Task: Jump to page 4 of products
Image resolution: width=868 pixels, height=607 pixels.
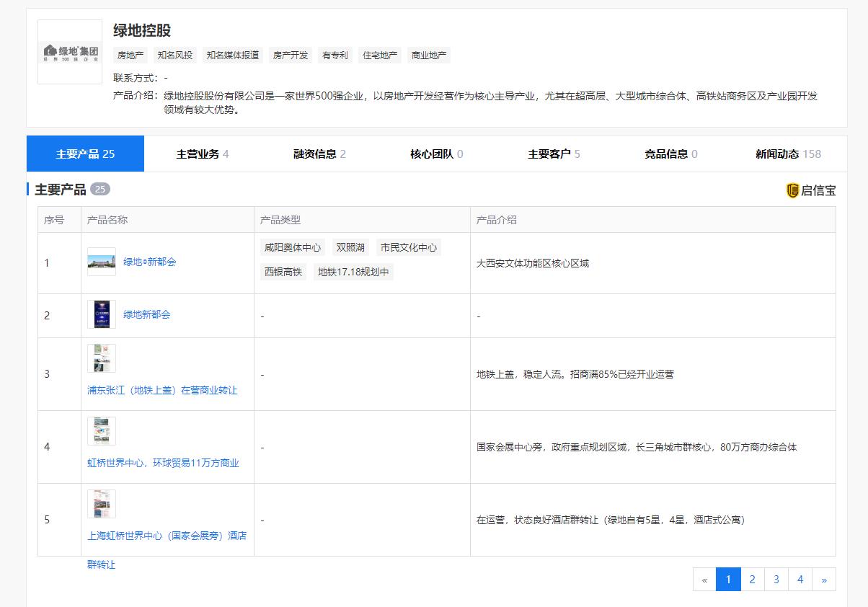Action: (800, 580)
